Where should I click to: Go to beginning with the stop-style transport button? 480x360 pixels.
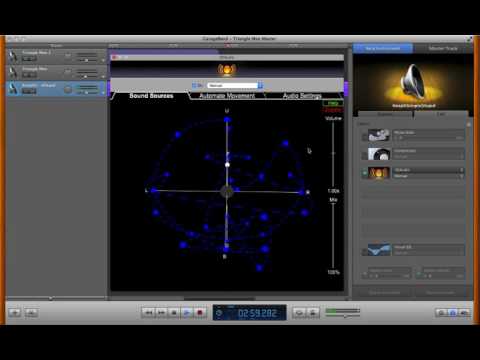[174, 312]
